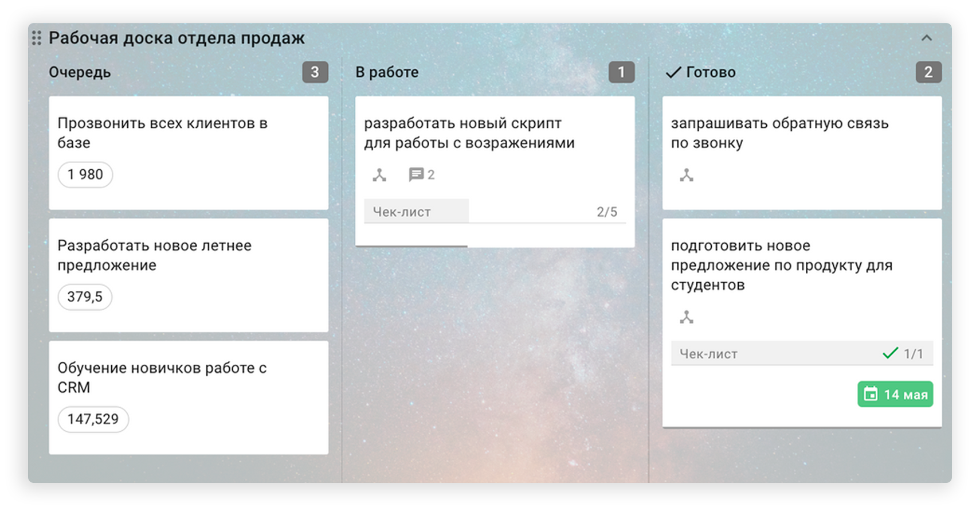This screenshot has height=507, width=980.
Task: Click calendar icon in 14 мая badge
Action: 871,394
